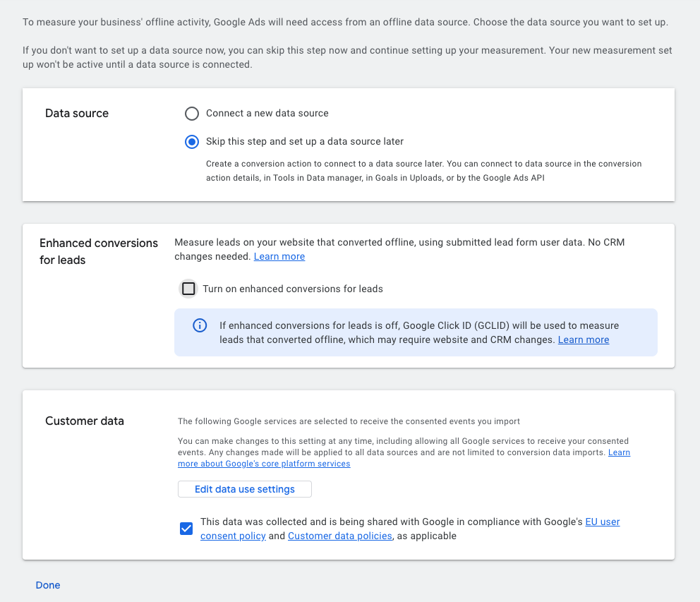Open "Learn more" after "No CRM changes needed"
700x602 pixels.
point(279,257)
